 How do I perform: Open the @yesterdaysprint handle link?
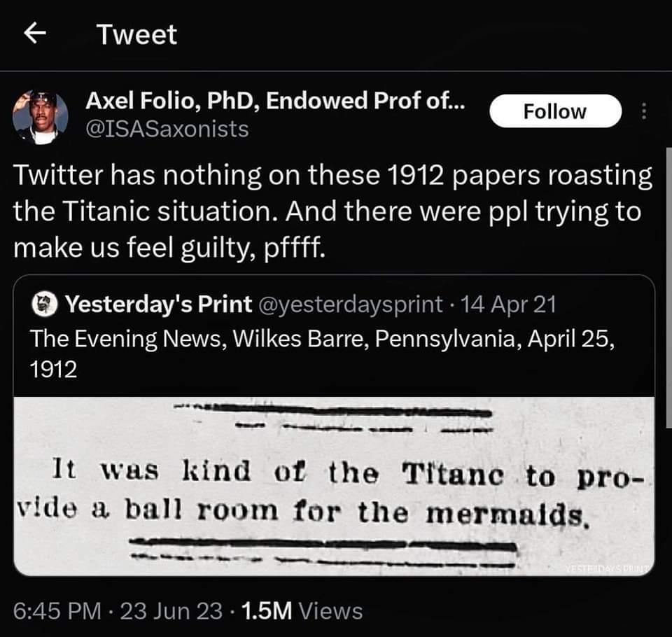[x=351, y=304]
